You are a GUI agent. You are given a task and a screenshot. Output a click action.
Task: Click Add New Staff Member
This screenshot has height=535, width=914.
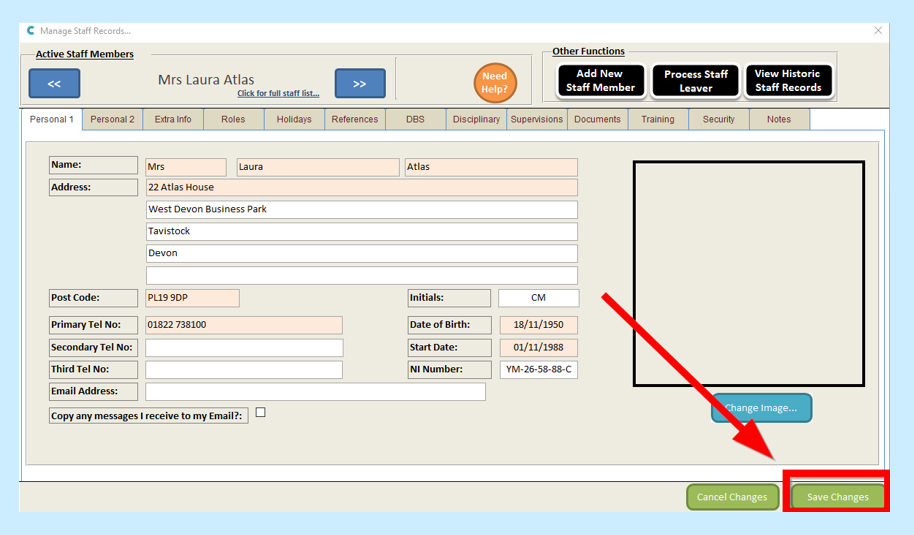tap(600, 81)
